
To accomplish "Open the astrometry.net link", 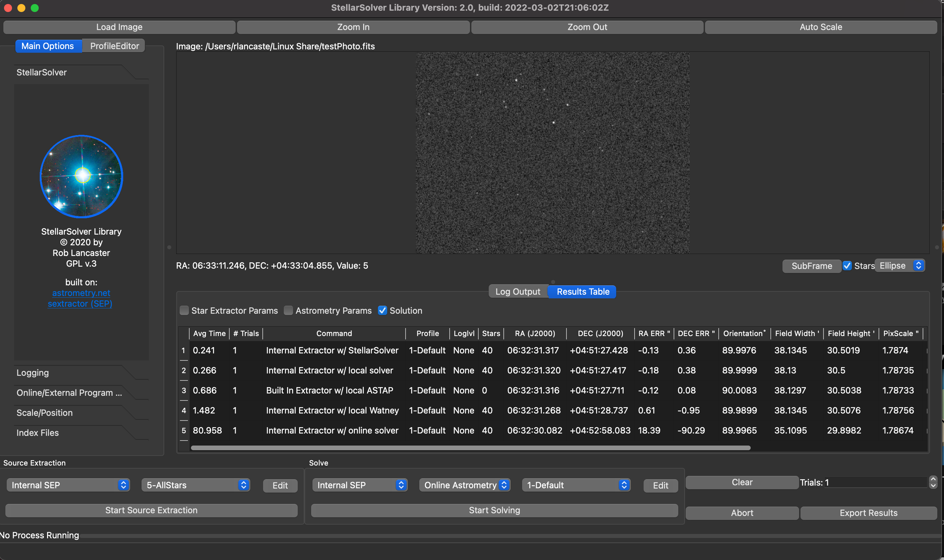I will (81, 293).
